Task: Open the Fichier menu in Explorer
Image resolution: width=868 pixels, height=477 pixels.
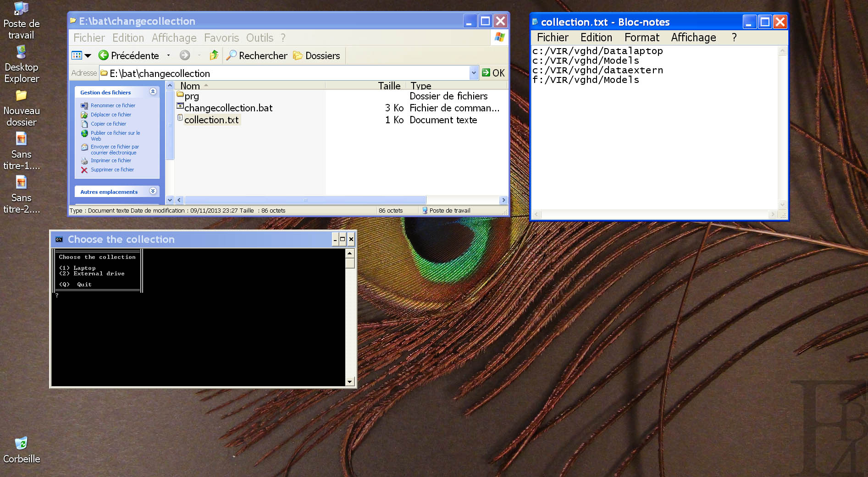Action: [x=89, y=38]
